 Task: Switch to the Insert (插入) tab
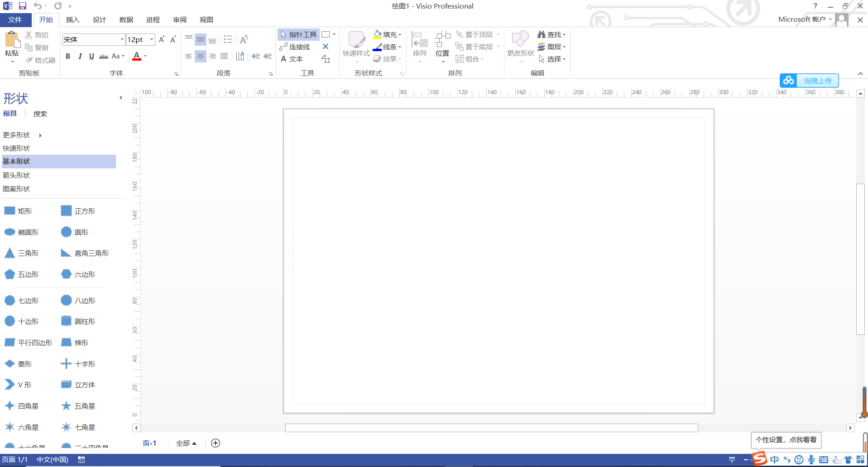(72, 20)
